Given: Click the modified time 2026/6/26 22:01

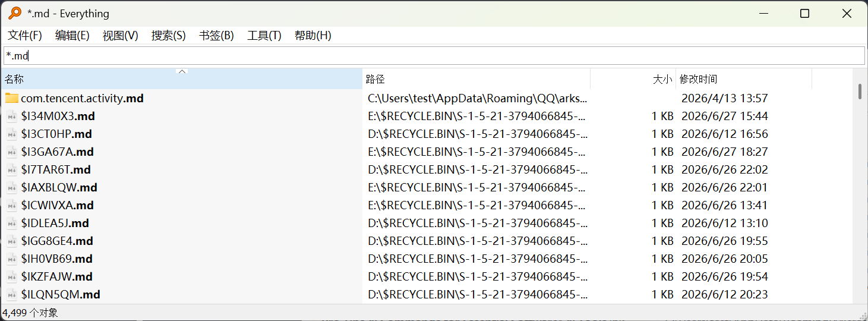Looking at the screenshot, I should pos(724,187).
